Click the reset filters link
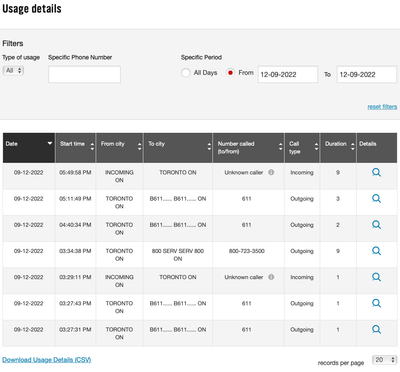The width and height of the screenshot is (400, 372). click(x=382, y=107)
